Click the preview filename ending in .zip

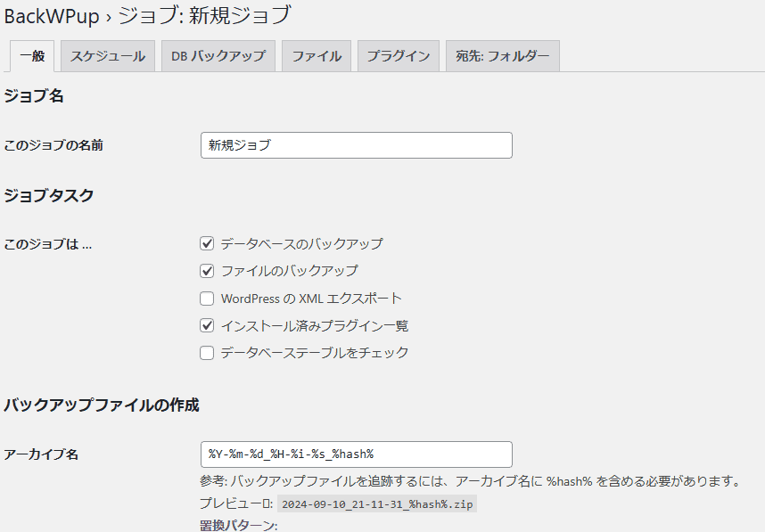[x=377, y=503]
